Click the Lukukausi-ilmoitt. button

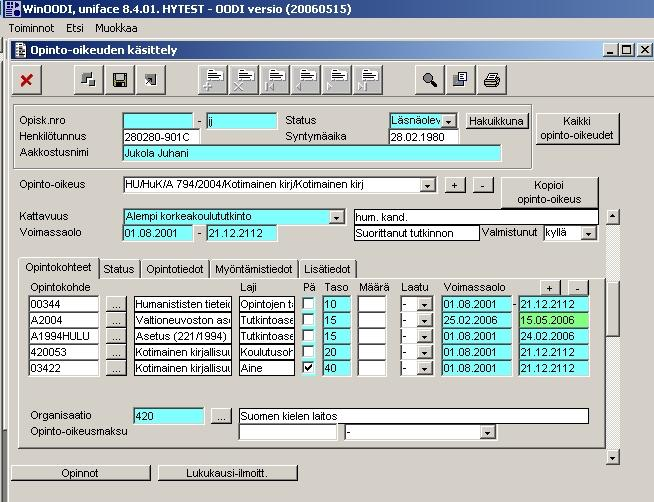227,473
